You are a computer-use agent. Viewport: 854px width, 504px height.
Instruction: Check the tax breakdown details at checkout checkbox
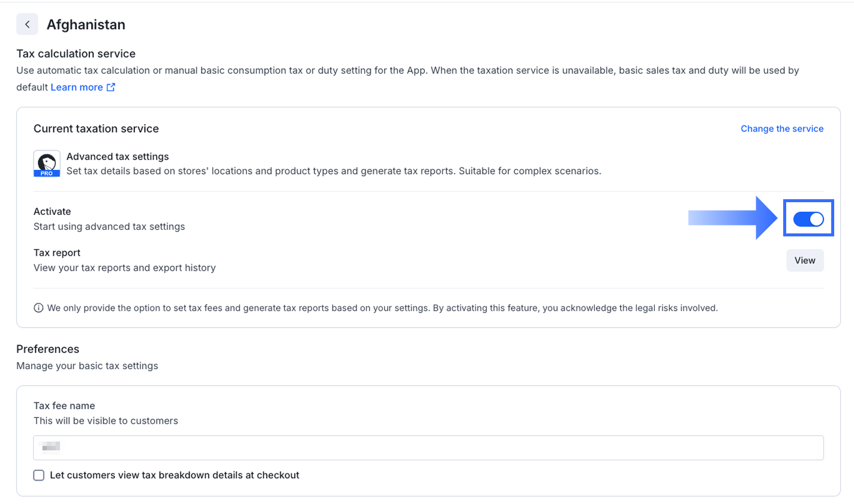[x=39, y=475]
